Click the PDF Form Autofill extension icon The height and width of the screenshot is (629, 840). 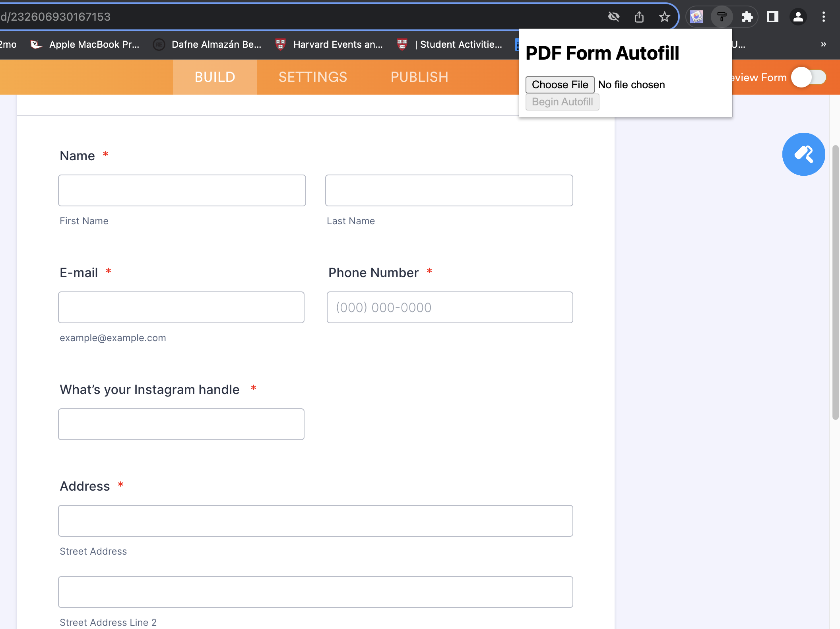pos(722,17)
